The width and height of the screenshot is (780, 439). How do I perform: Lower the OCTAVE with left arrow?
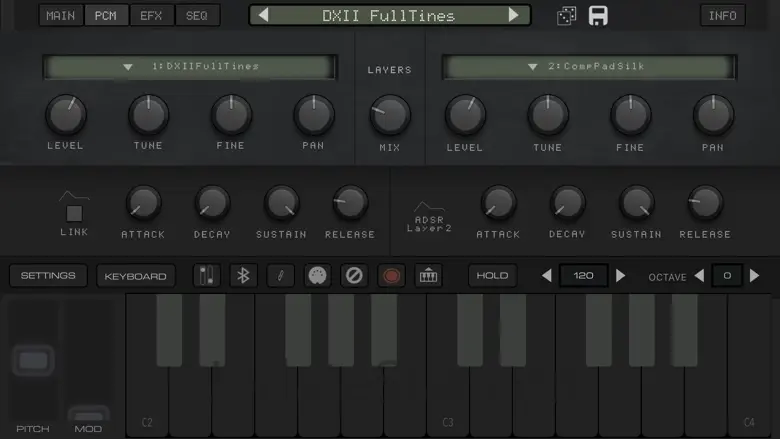click(699, 275)
